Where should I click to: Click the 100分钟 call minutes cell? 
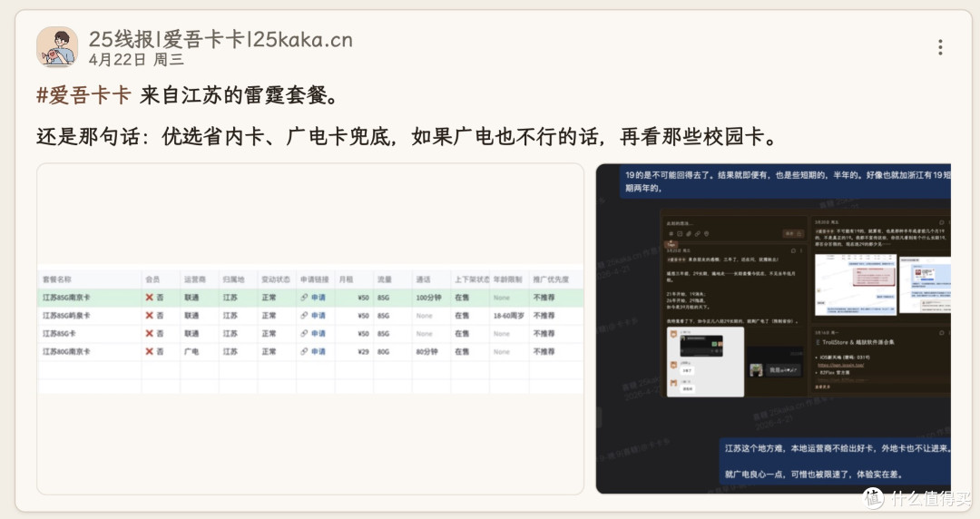(428, 298)
